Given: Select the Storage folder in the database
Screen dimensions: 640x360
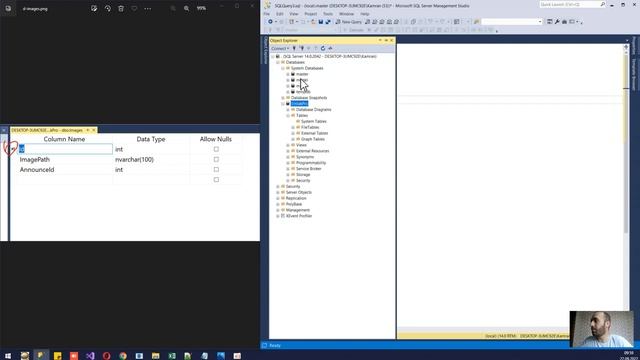Looking at the screenshot, I should pos(303,175).
